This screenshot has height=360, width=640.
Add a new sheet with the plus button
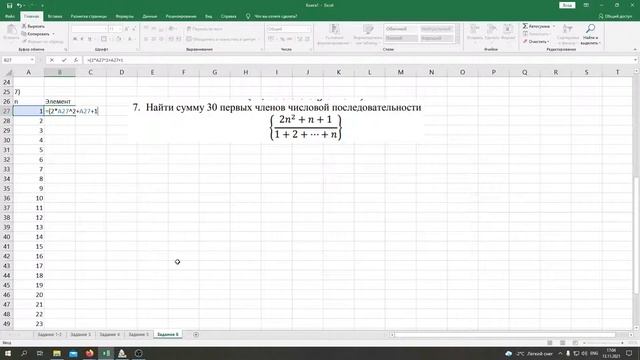196,334
